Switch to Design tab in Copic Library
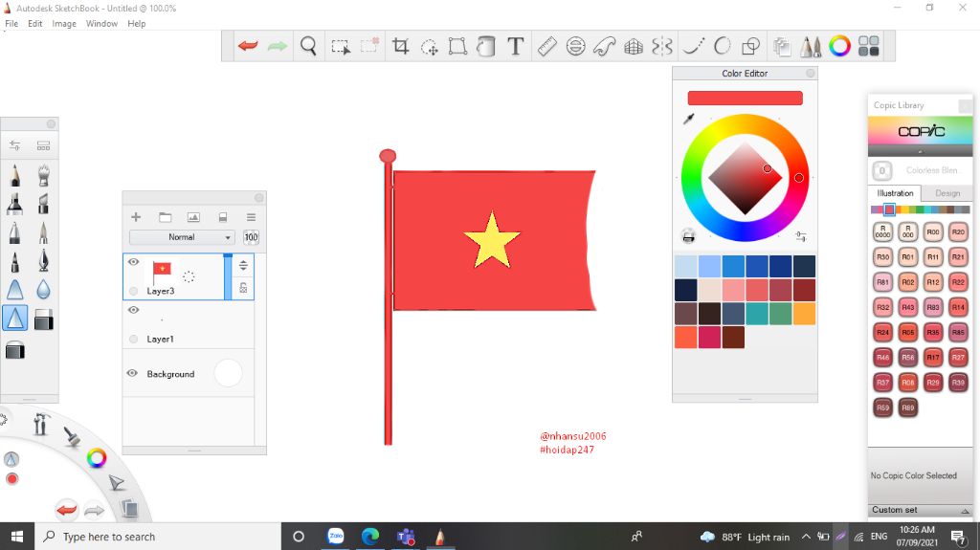980x550 pixels. (947, 193)
